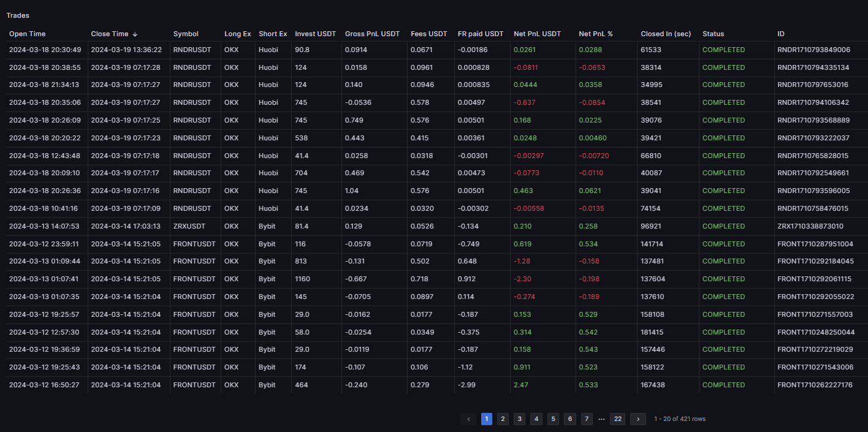The width and height of the screenshot is (868, 432).
Task: Click the Net PnL value 2.47
Action: tap(520, 385)
